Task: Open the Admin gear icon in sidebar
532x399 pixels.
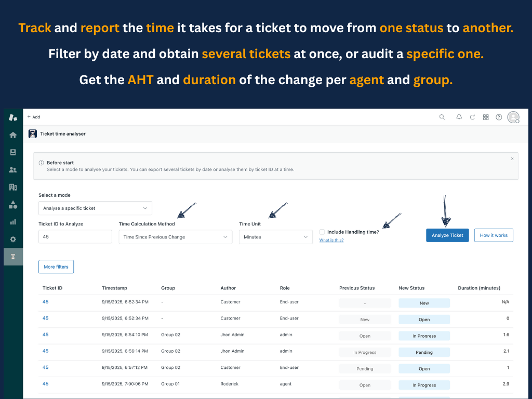Action: point(13,239)
